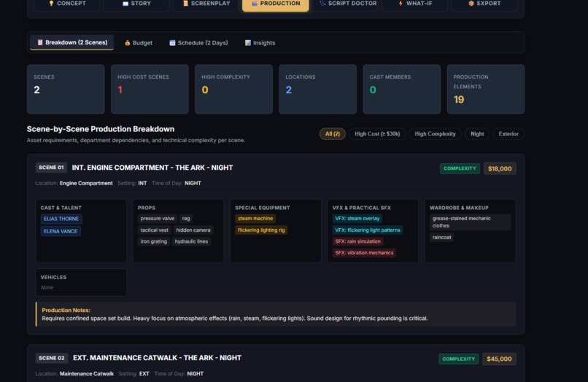Select the ELIAS THORNE cast tag
The image size is (588, 382).
[61, 219]
